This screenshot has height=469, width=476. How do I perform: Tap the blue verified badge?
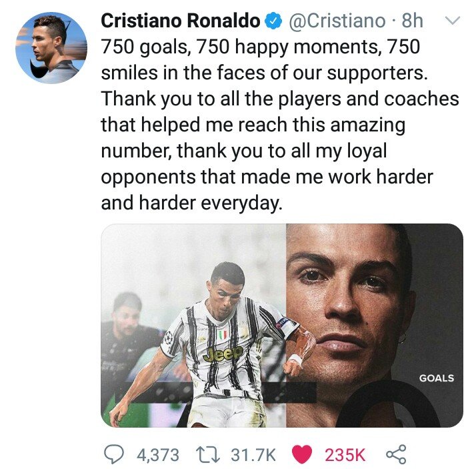coord(273,21)
